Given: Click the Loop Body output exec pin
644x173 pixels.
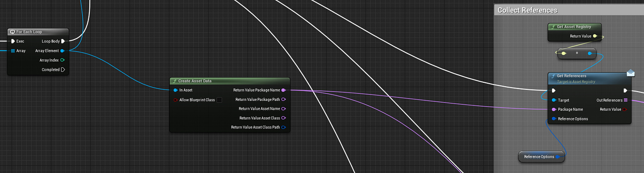Looking at the screenshot, I should pos(63,41).
